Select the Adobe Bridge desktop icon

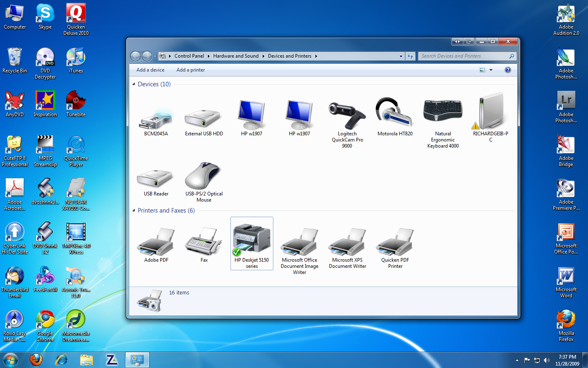pos(566,151)
